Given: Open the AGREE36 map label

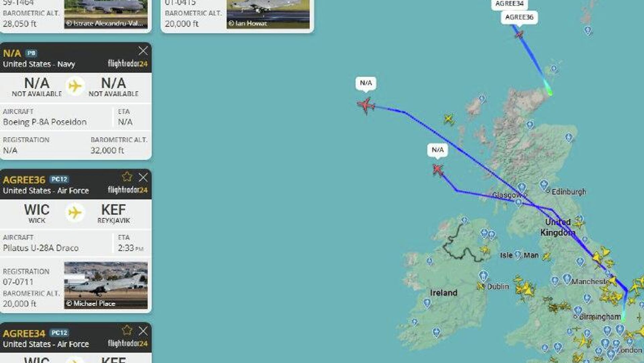Looking at the screenshot, I should tap(519, 17).
